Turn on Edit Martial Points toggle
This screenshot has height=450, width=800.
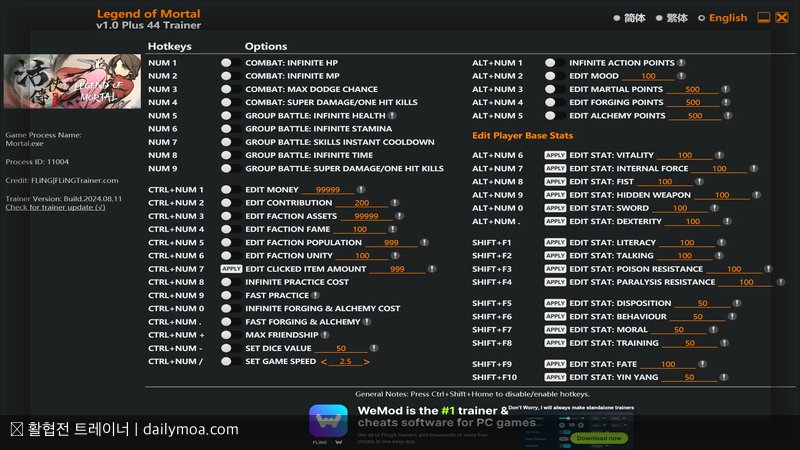coord(550,89)
